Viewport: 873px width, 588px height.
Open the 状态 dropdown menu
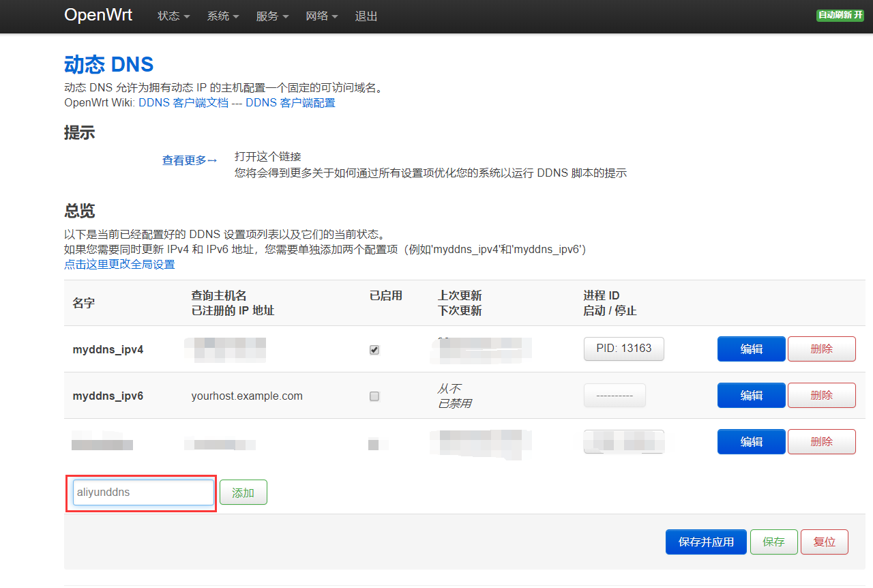tap(173, 16)
